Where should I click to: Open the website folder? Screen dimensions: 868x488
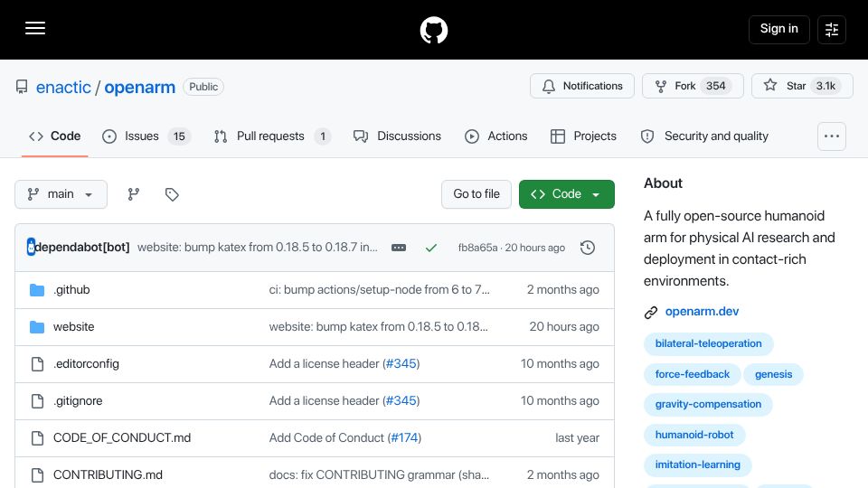click(x=73, y=327)
